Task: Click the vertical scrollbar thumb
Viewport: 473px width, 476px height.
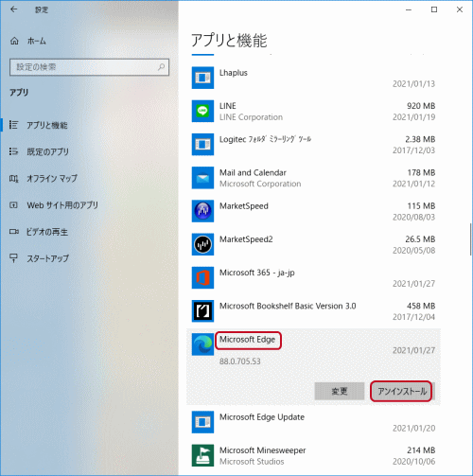Action: pos(470,239)
